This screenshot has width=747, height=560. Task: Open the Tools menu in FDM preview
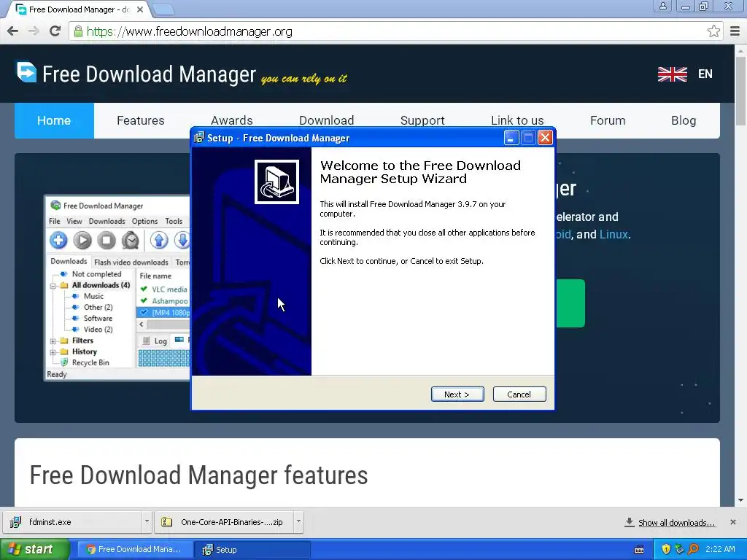(174, 221)
